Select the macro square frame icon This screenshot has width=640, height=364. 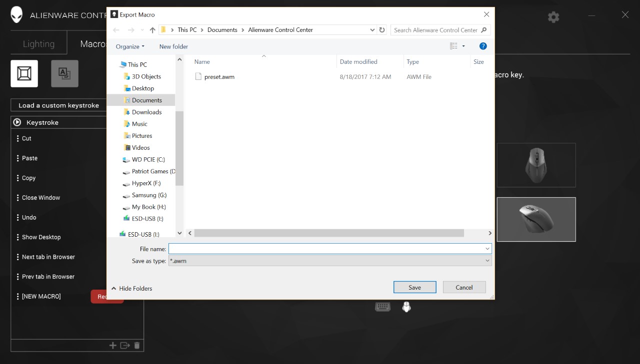pos(24,73)
